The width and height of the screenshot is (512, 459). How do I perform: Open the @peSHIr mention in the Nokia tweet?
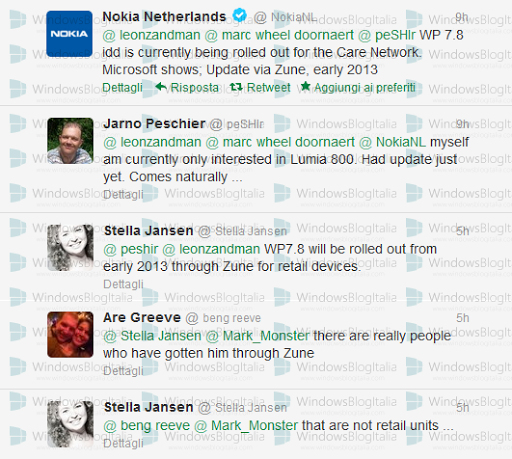point(387,35)
